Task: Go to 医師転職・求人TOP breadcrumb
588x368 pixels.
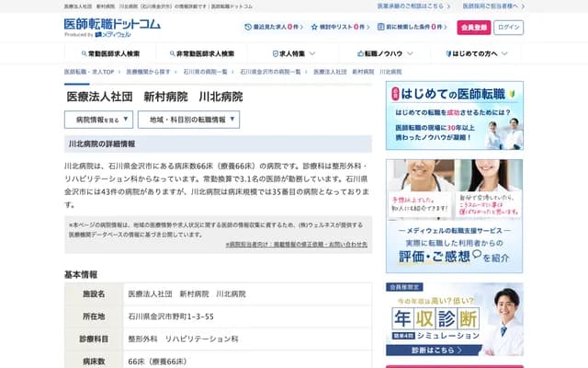Action: [x=89, y=72]
